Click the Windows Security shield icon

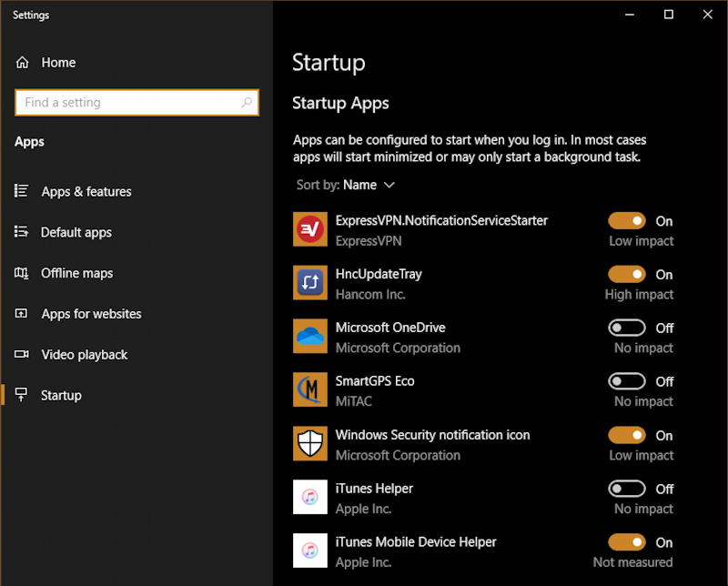(x=310, y=444)
